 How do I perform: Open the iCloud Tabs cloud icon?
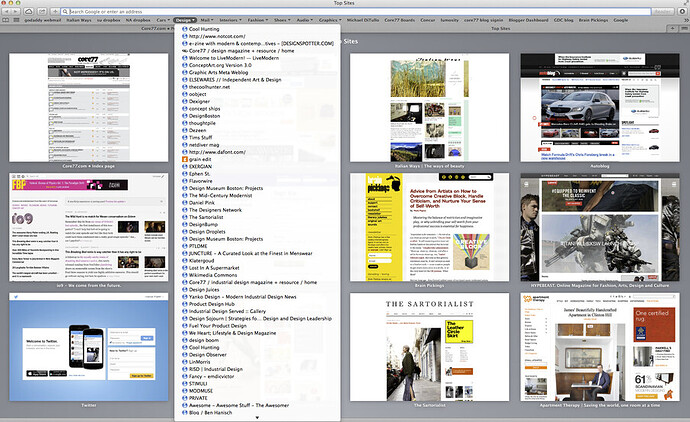click(29, 11)
